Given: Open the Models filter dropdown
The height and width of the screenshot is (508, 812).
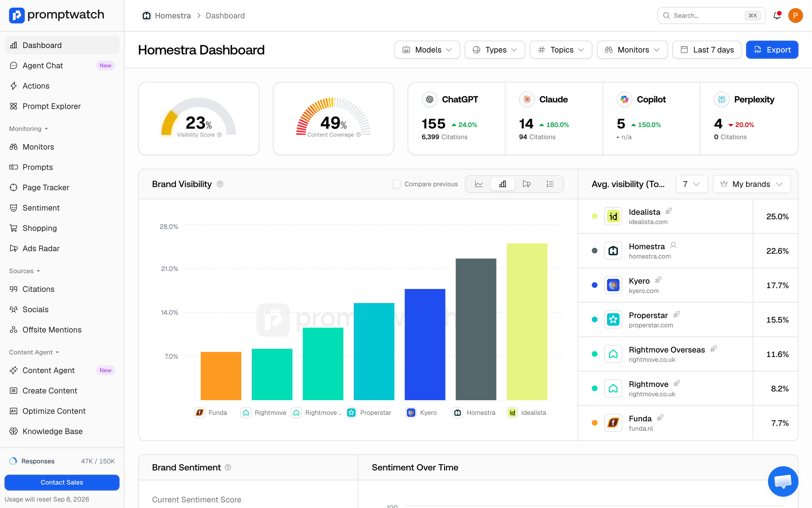Looking at the screenshot, I should pyautogui.click(x=427, y=50).
